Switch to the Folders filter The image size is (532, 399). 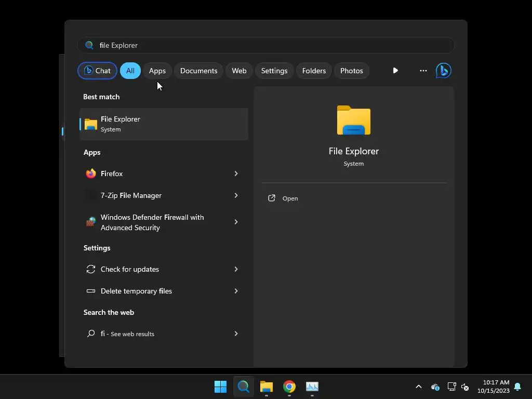314,71
